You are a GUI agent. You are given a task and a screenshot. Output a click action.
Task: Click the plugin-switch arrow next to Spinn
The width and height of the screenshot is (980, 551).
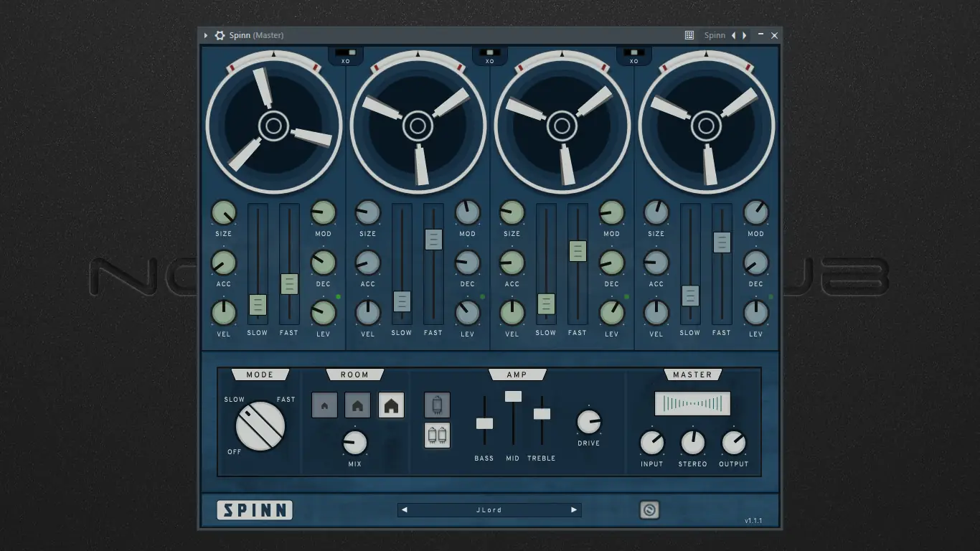pyautogui.click(x=745, y=34)
